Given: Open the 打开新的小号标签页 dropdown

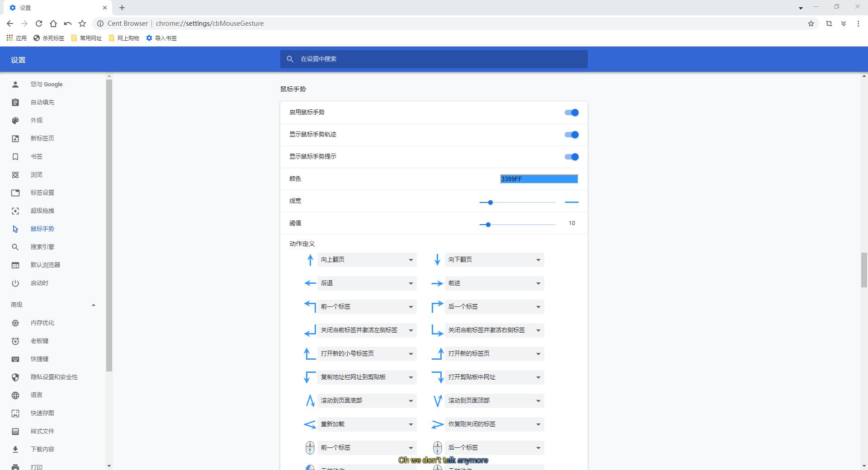Looking at the screenshot, I should click(x=367, y=354).
